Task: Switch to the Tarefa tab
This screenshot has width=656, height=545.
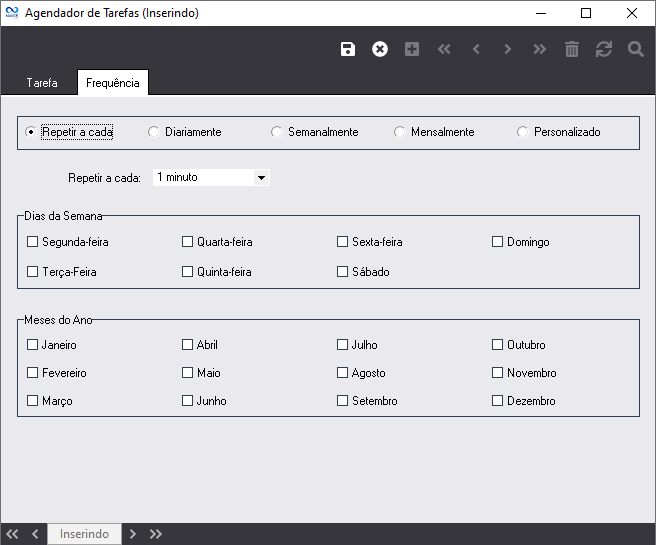Action: tap(42, 83)
